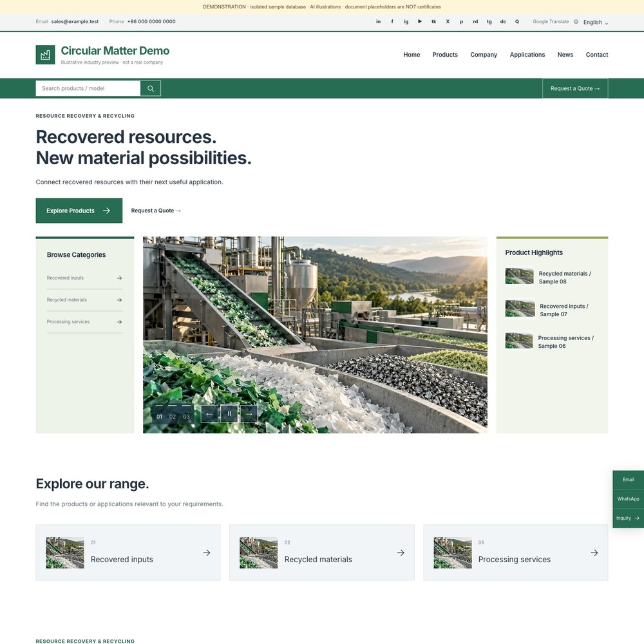Open Processing services / Sample 06 highlight
This screenshot has height=644, width=644.
click(552, 342)
